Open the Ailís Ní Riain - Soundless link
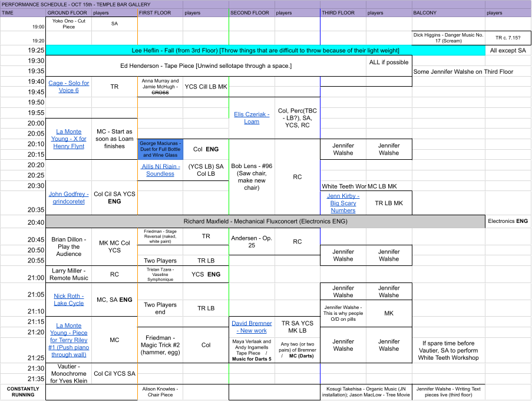 (x=160, y=170)
